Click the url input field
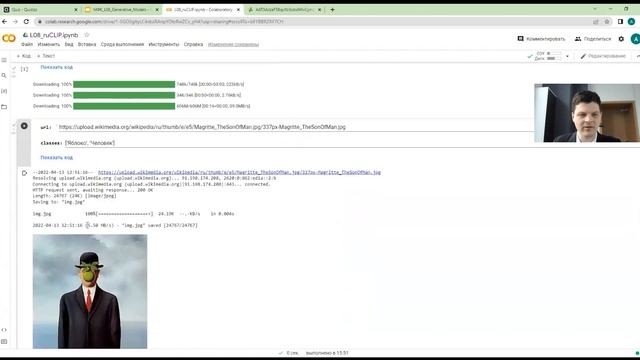Image resolution: width=640 pixels, height=360 pixels. pyautogui.click(x=296, y=127)
